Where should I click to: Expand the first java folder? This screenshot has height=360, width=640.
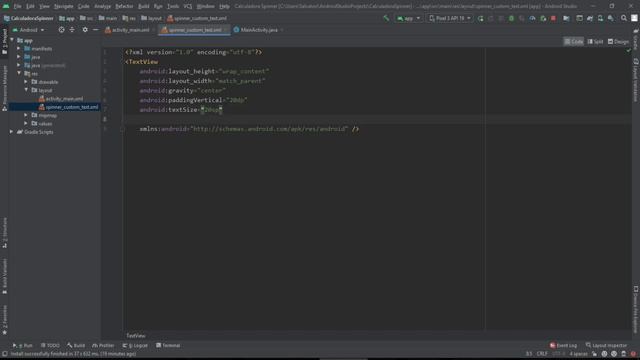19,57
